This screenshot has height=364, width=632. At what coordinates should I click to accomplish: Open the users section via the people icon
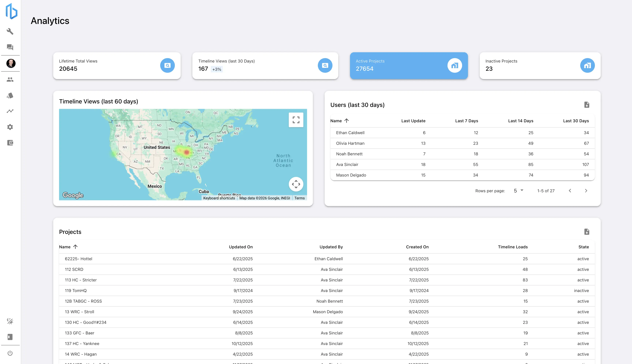coord(10,79)
